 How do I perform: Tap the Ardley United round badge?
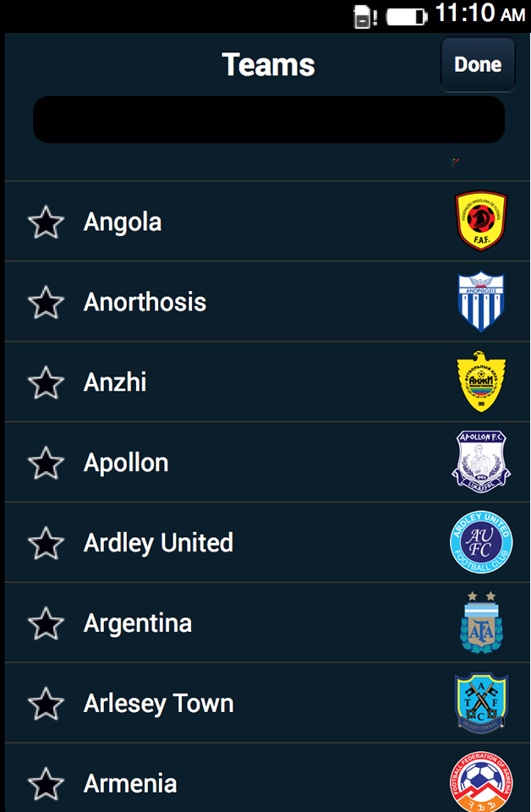click(x=481, y=542)
